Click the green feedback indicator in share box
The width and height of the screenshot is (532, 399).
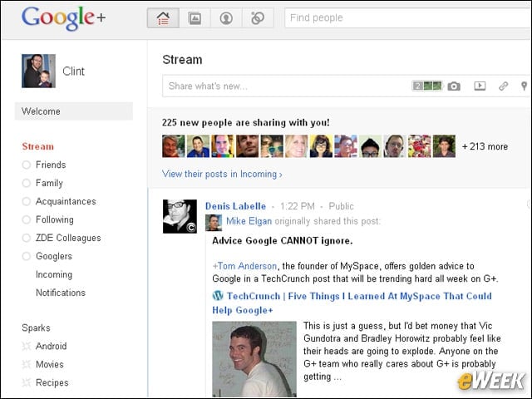click(x=427, y=86)
